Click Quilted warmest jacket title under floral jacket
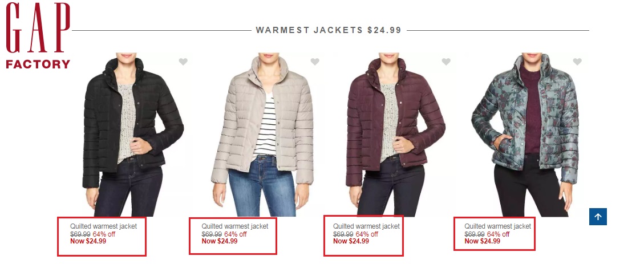 [498, 226]
